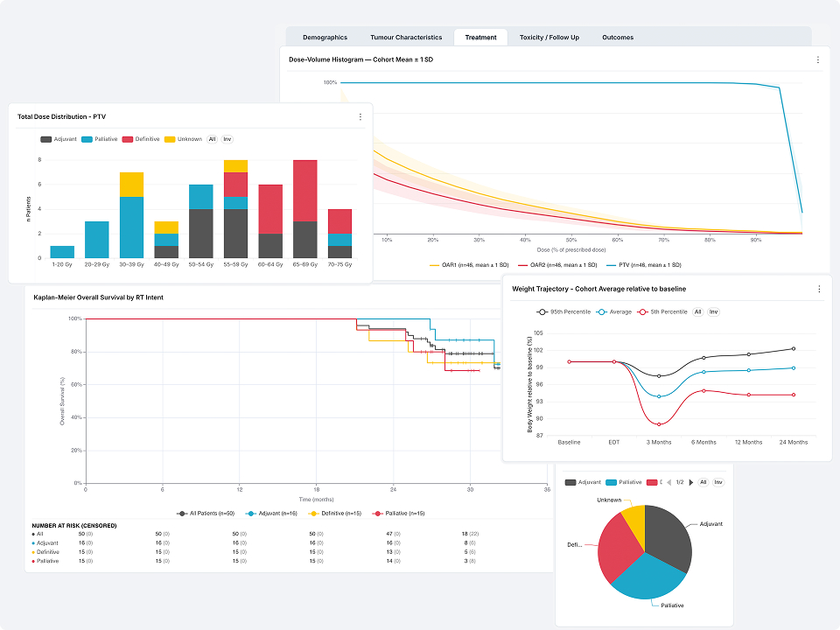Image resolution: width=840 pixels, height=630 pixels.
Task: Select All in the Weight Trajectory legend
Action: tap(697, 311)
